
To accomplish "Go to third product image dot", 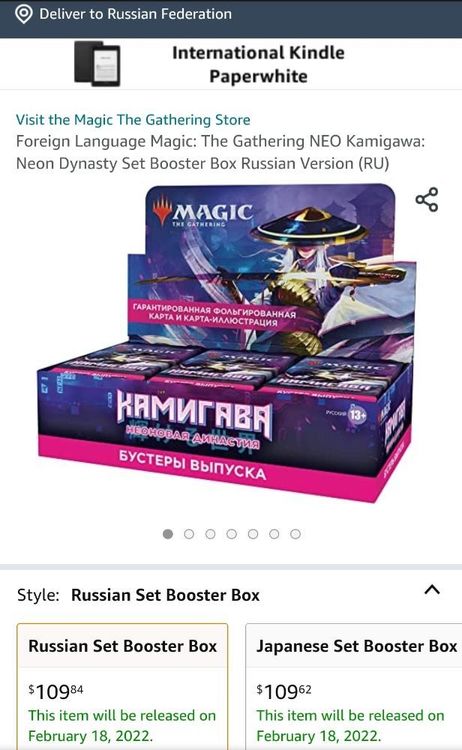I will [210, 534].
